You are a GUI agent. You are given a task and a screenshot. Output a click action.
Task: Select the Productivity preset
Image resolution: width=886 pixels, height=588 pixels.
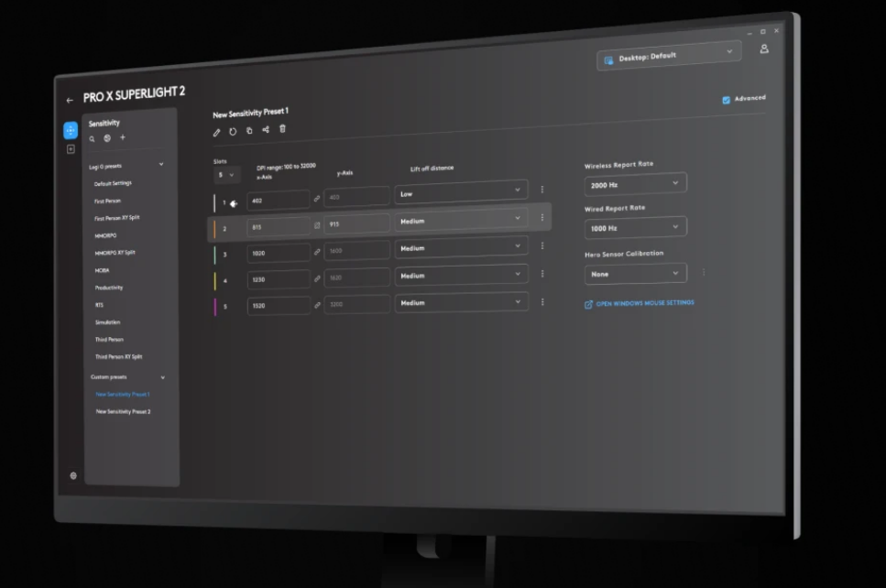click(x=109, y=288)
